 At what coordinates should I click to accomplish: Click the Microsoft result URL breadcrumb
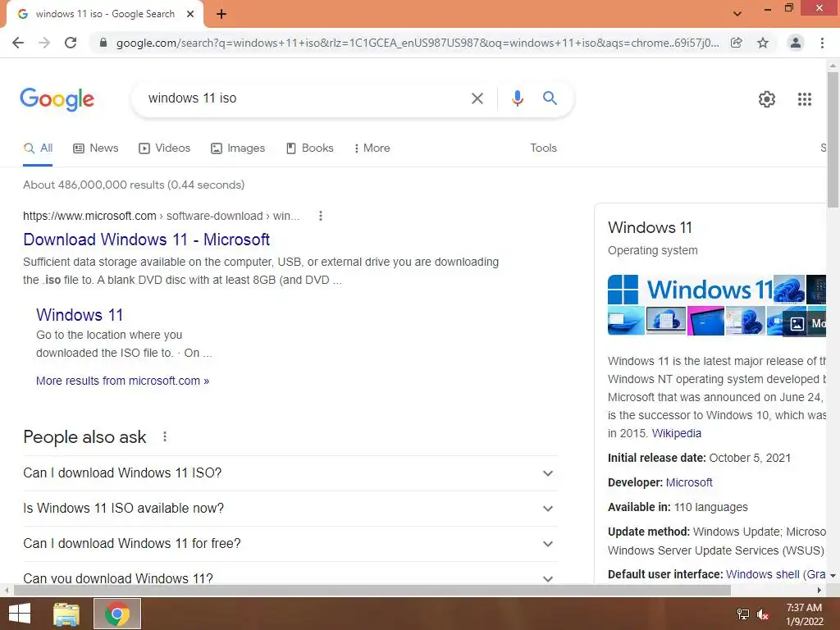pos(162,216)
